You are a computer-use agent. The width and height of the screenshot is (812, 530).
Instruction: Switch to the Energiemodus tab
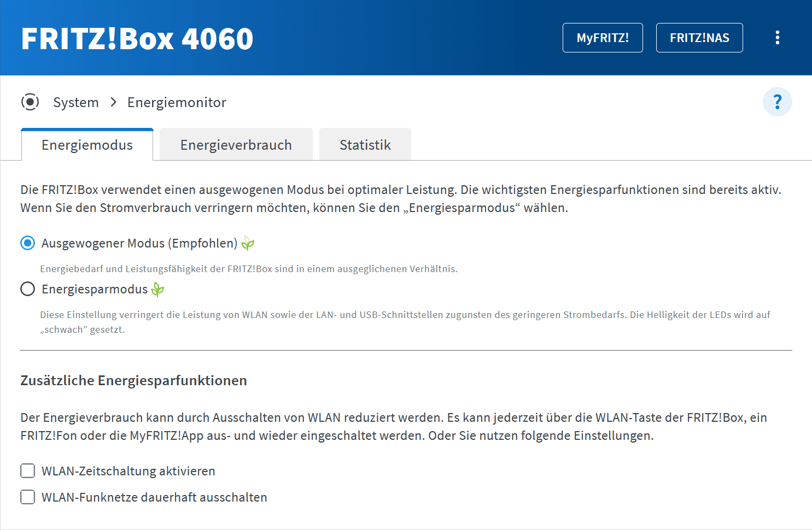tap(87, 145)
